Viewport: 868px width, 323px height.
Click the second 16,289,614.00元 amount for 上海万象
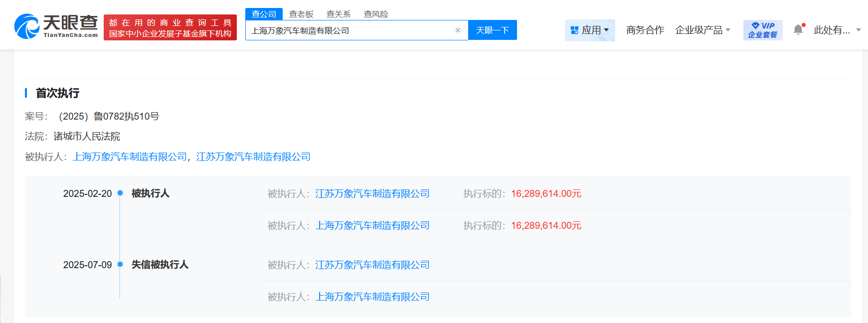click(546, 225)
